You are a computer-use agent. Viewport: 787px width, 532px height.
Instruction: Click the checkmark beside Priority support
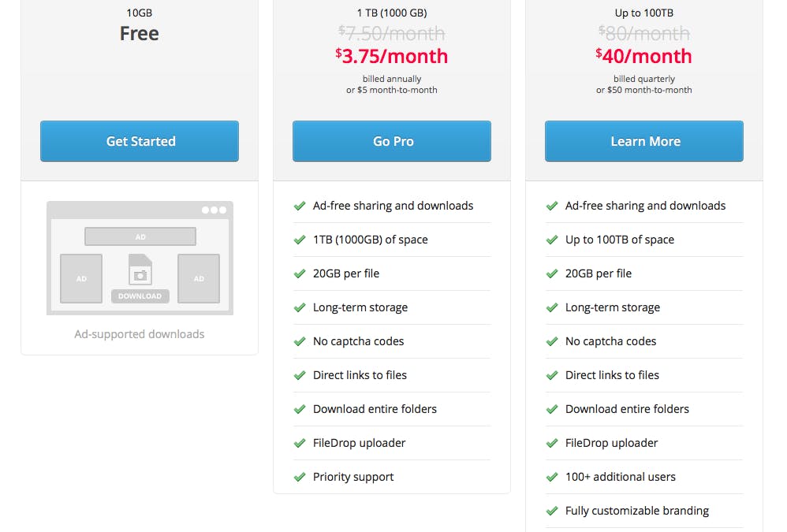(x=300, y=477)
